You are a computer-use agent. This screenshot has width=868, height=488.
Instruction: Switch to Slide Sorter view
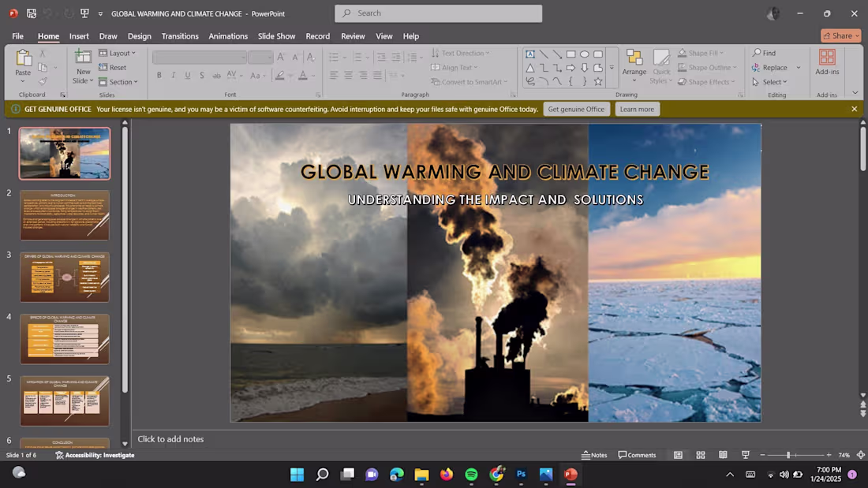click(x=700, y=455)
